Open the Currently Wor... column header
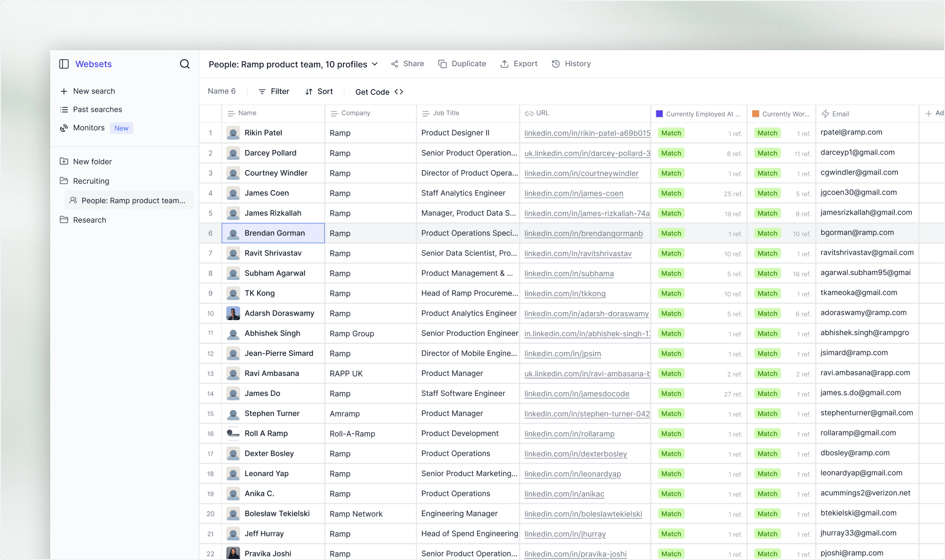The width and height of the screenshot is (945, 560). tap(781, 114)
